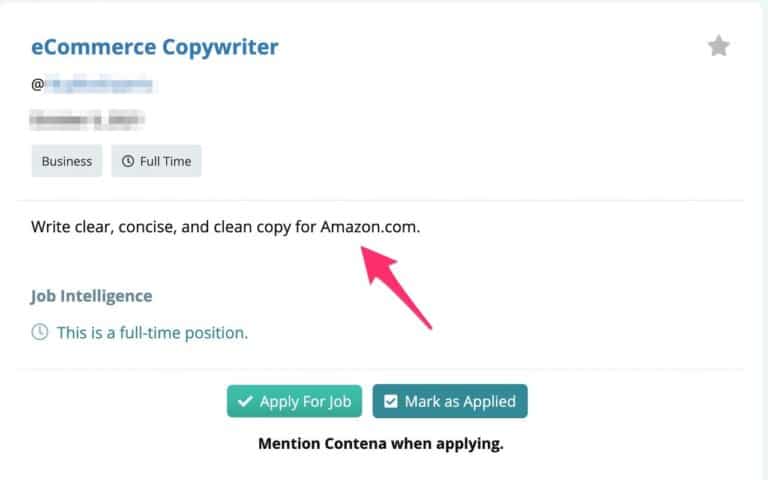Favorite the job with the star icon

(x=719, y=46)
